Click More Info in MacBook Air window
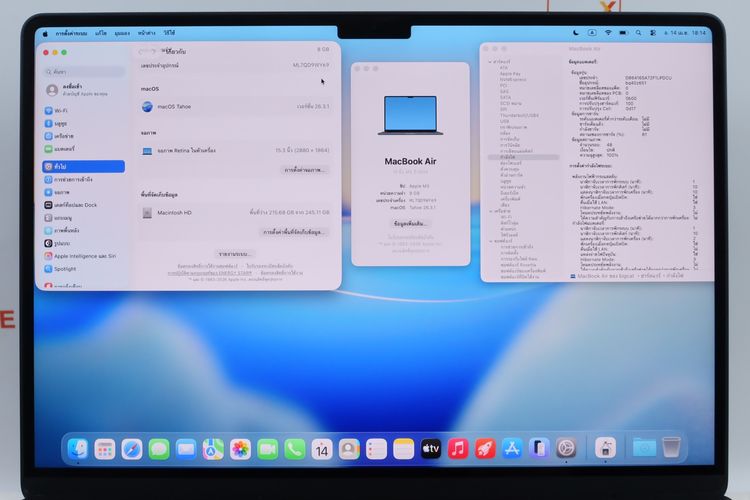 410,223
